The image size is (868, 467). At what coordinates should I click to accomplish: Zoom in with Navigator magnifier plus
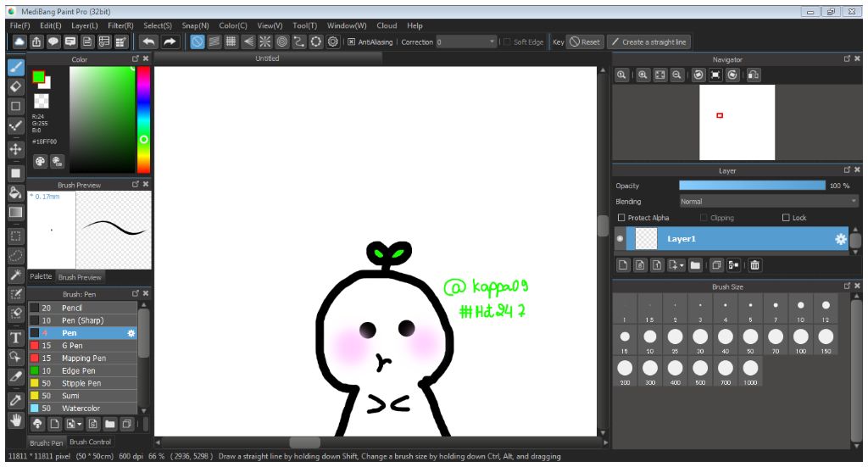pos(643,75)
